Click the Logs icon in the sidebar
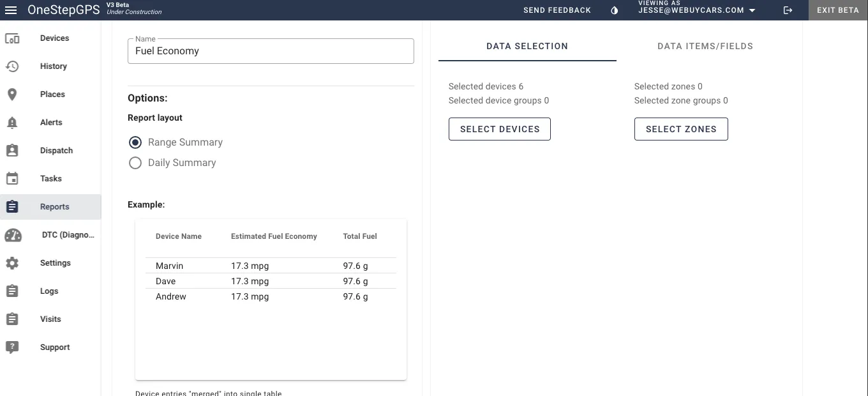The width and height of the screenshot is (868, 396). tap(12, 291)
